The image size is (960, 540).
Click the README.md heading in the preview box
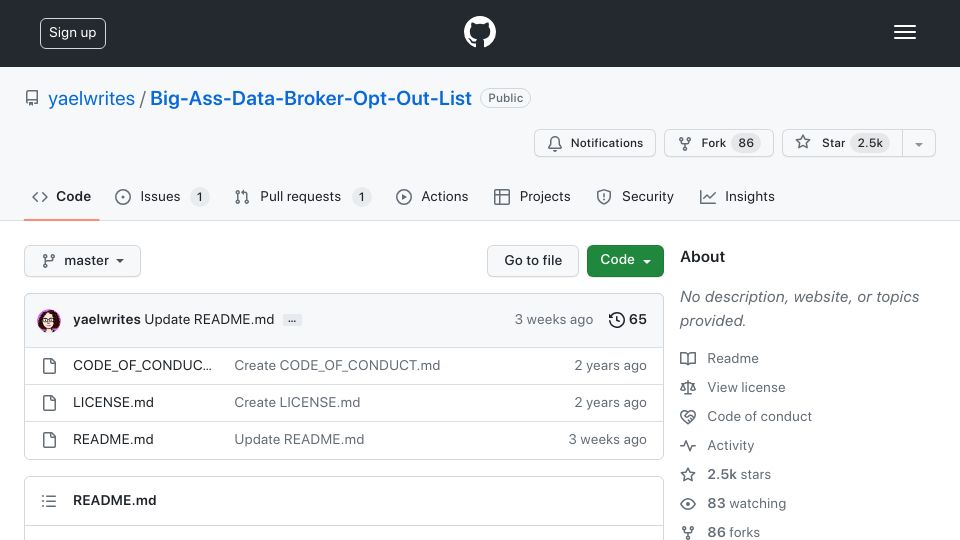click(x=114, y=500)
